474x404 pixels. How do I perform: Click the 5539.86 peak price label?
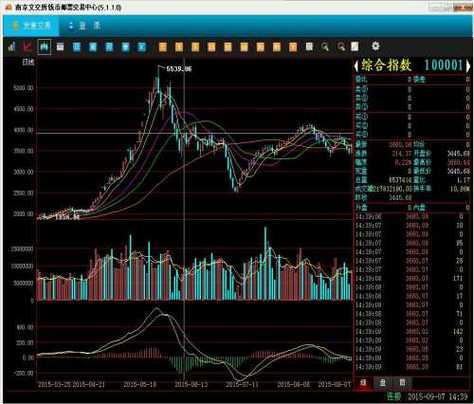[179, 69]
